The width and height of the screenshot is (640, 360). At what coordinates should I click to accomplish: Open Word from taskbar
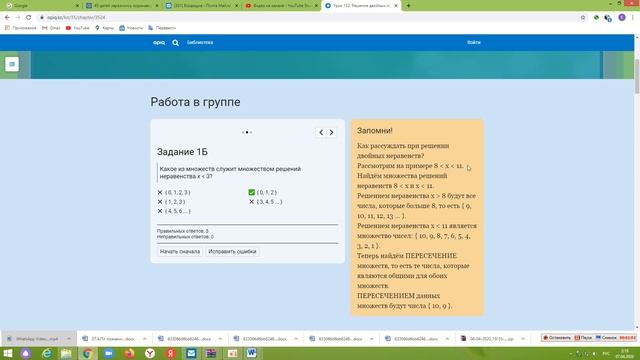251,353
